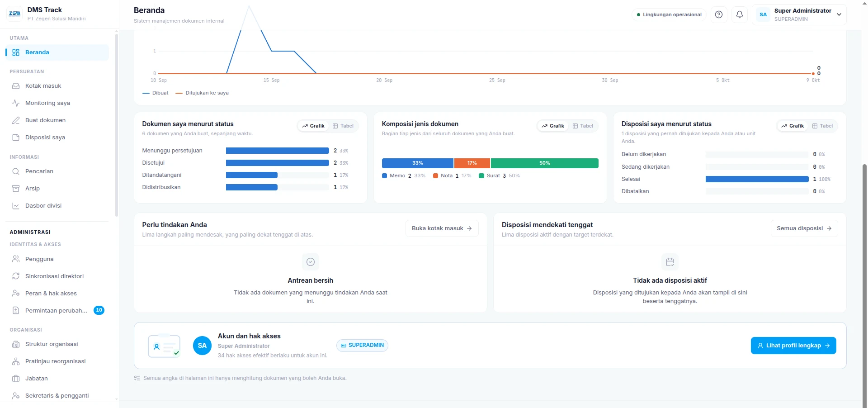Screen dimensions: 868x408
Task: Open the notifications bell icon
Action: point(740,14)
